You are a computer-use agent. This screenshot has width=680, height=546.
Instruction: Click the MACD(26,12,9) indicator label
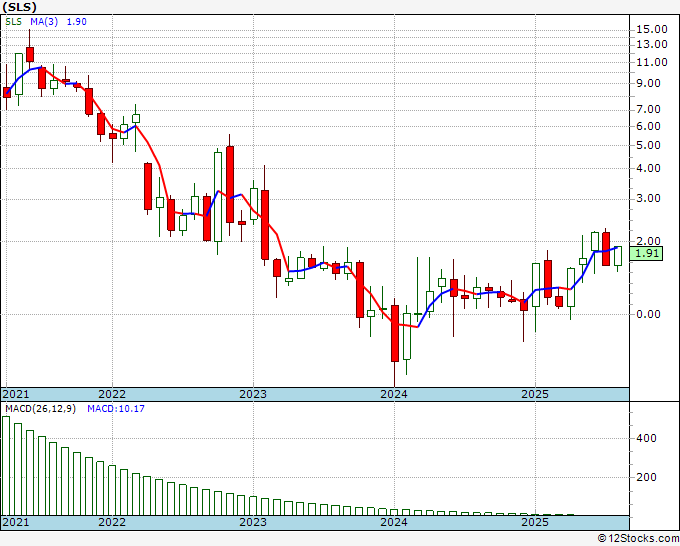(40, 409)
